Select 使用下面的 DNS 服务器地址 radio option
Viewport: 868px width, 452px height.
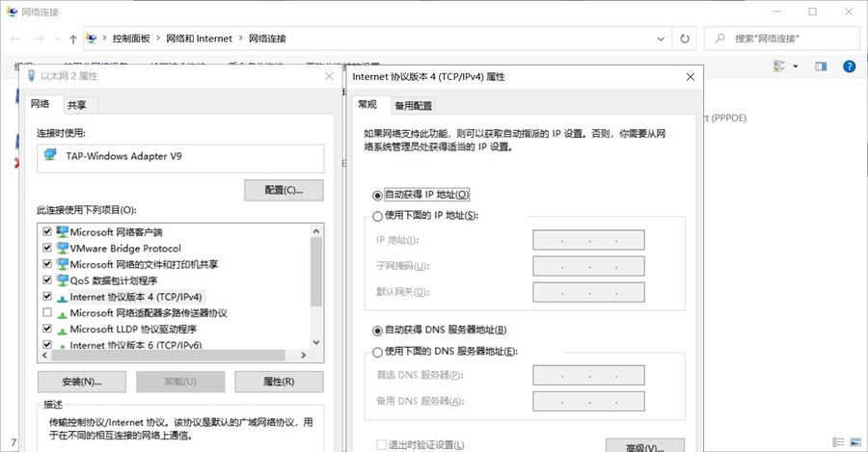377,352
